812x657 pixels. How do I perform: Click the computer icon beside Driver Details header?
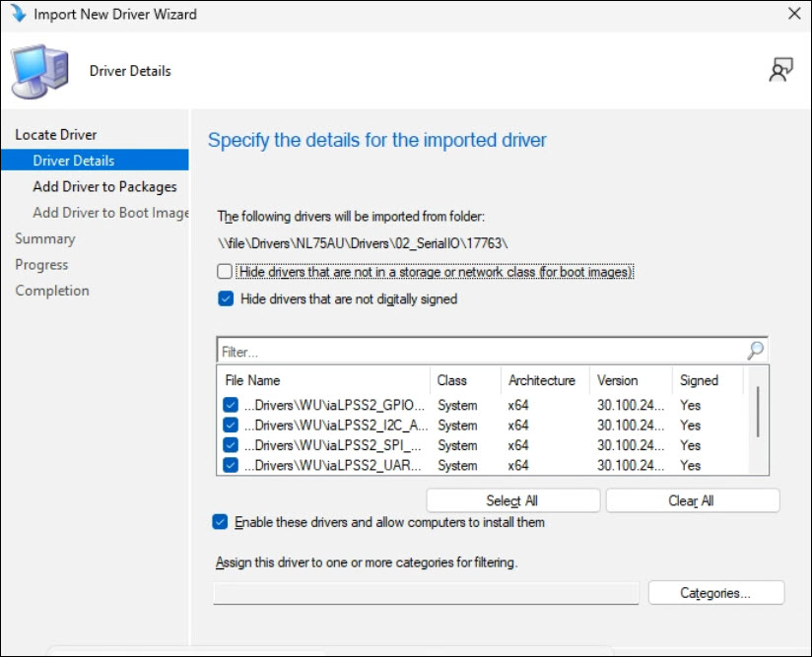pos(40,73)
